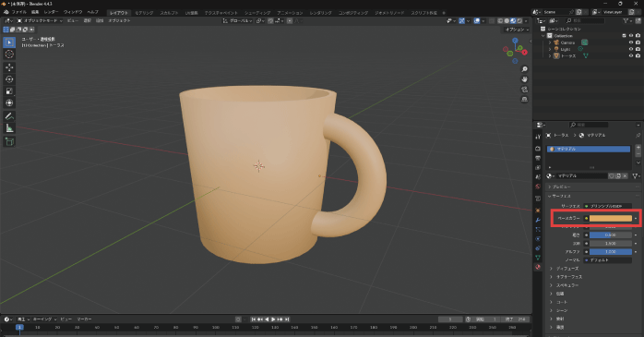Expand the トーラス item in outliner
This screenshot has height=337, width=644.
(550, 56)
